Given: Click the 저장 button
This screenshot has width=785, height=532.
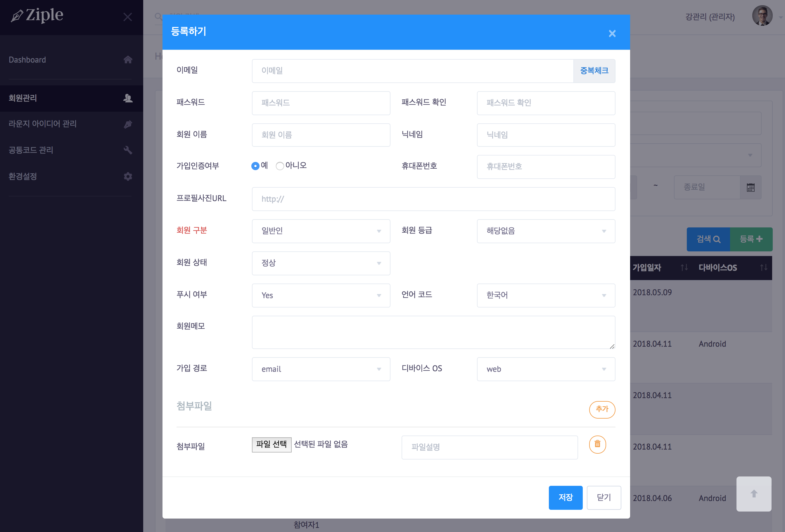Looking at the screenshot, I should click(566, 497).
